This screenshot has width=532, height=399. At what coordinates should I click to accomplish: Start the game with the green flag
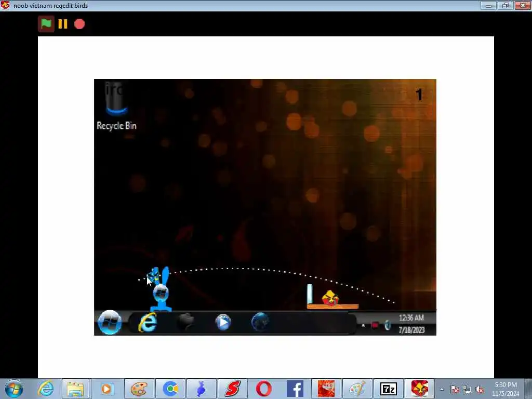tap(46, 24)
